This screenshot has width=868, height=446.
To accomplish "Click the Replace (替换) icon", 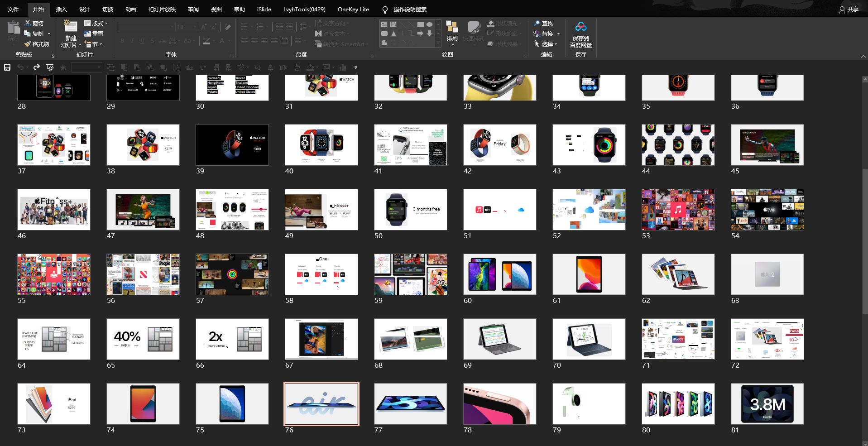I will [537, 34].
